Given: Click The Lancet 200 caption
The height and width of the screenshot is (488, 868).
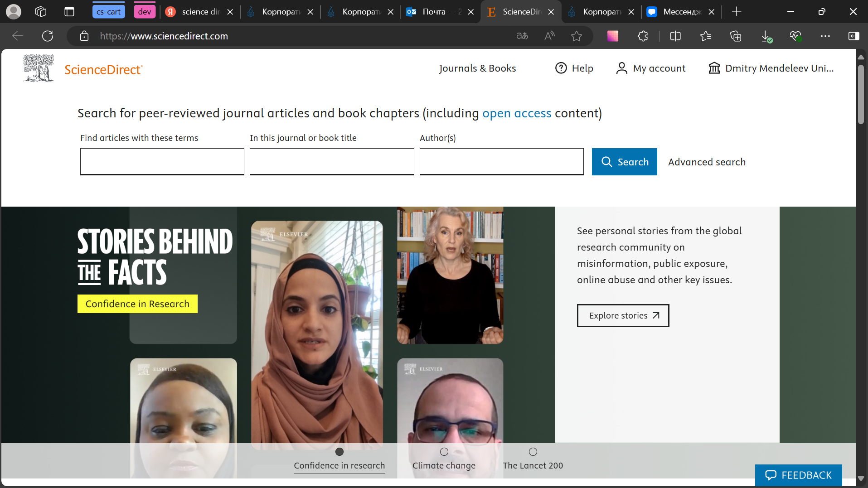Looking at the screenshot, I should click(533, 466).
